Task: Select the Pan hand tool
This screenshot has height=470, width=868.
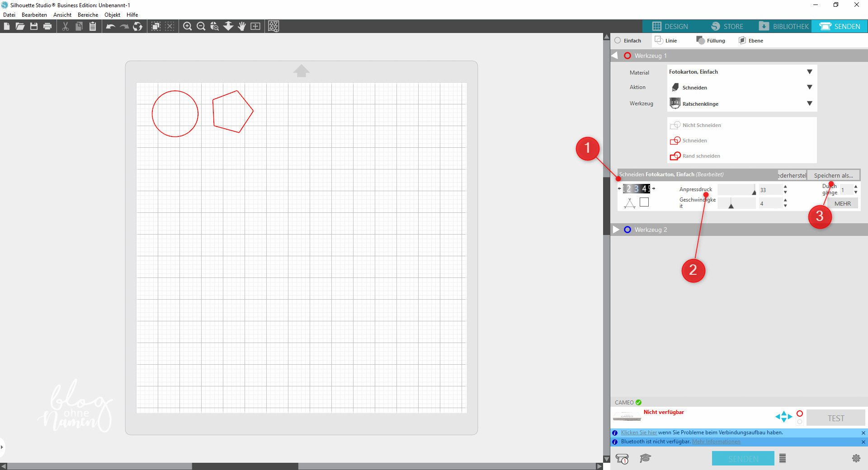Action: coord(242,26)
